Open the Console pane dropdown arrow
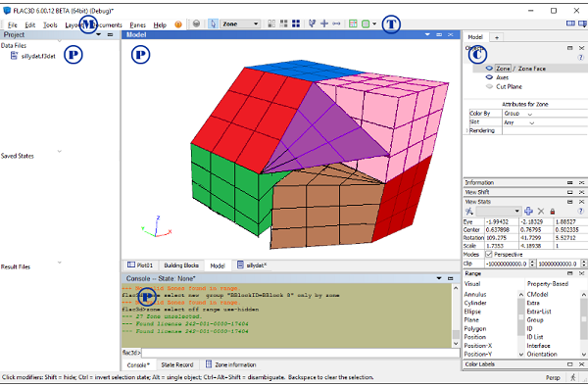 439,278
